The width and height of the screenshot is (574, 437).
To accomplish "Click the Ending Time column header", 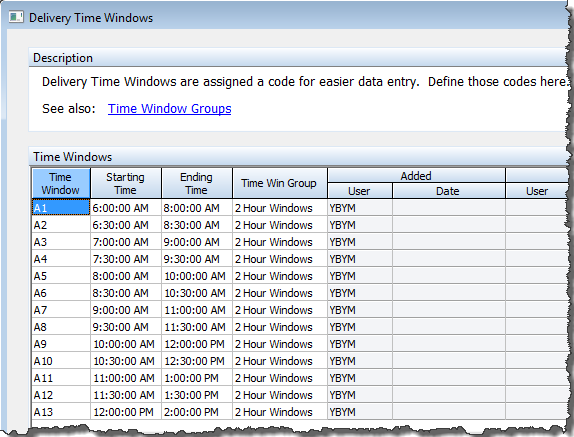I will pos(197,183).
